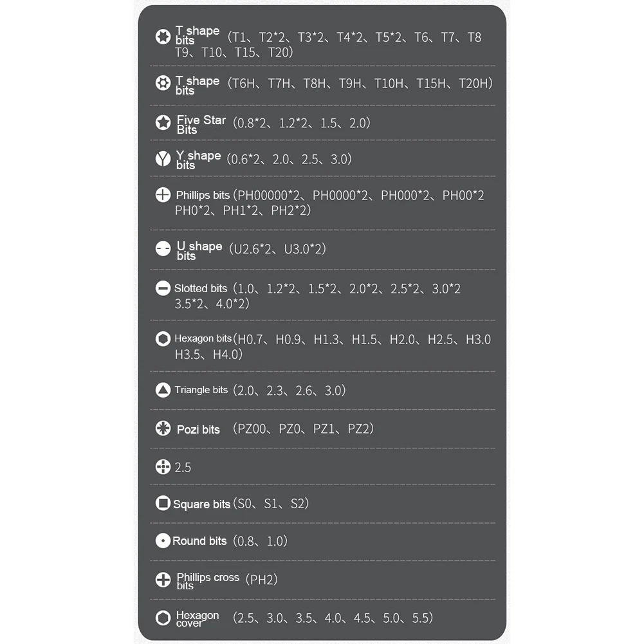The image size is (644, 644).
Task: Select the Phillips cross bits icon
Action: pyautogui.click(x=163, y=580)
